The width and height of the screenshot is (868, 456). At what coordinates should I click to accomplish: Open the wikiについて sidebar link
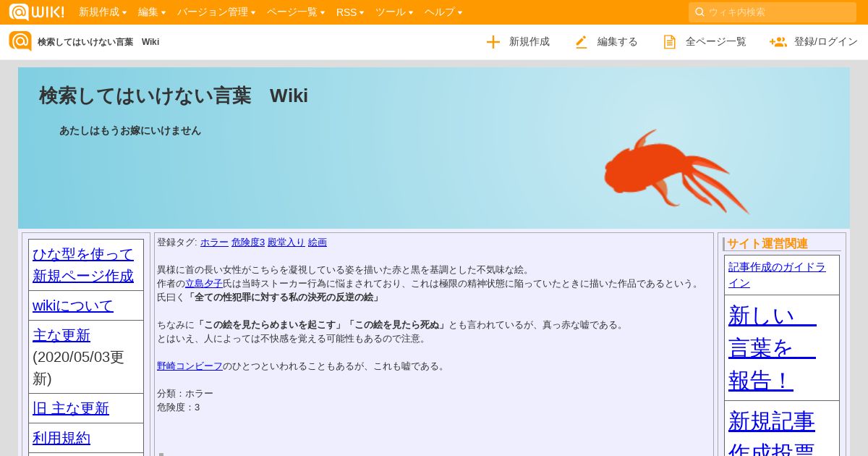(73, 305)
